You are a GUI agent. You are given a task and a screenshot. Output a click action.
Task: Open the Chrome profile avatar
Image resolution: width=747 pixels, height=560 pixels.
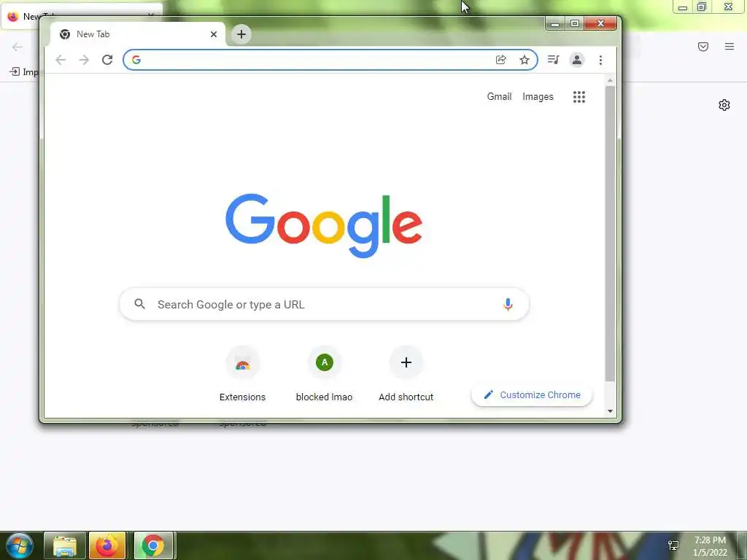tap(577, 60)
